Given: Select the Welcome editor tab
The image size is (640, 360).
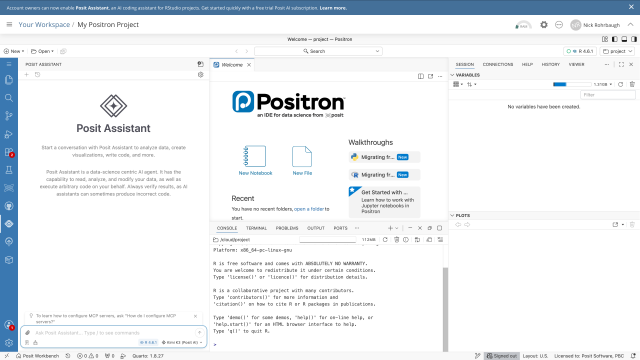Looking at the screenshot, I should point(232,65).
